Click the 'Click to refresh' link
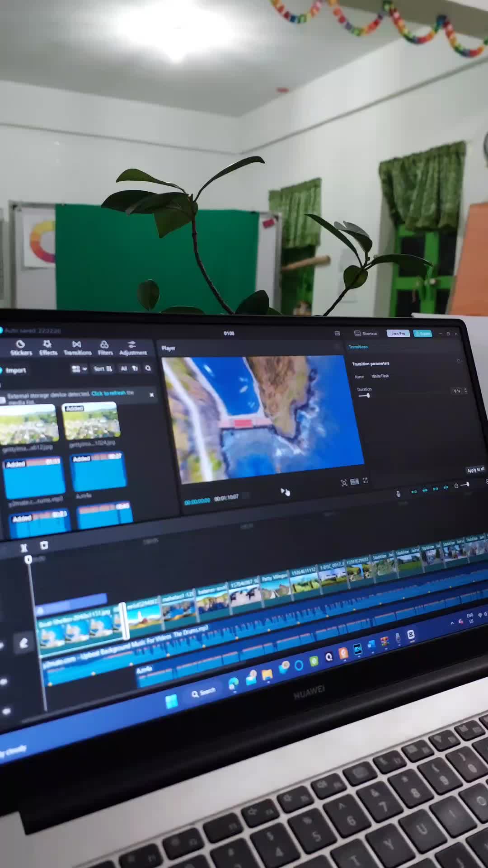The width and height of the screenshot is (488, 868). click(108, 393)
